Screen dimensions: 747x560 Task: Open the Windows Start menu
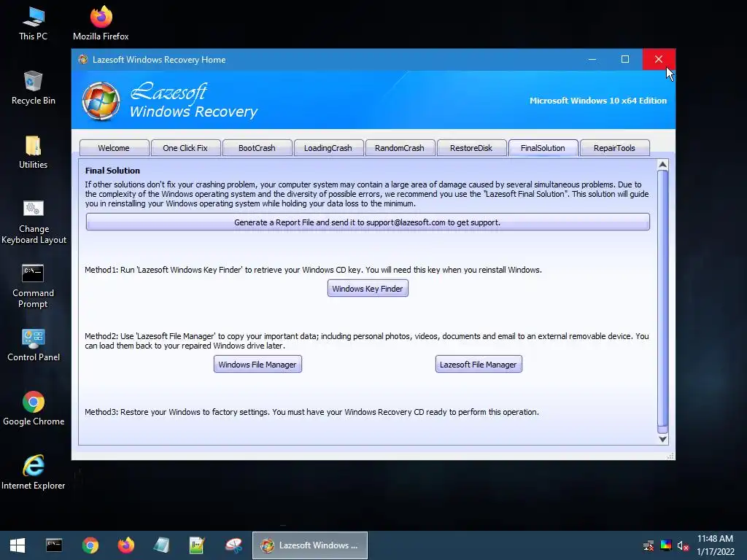point(18,545)
